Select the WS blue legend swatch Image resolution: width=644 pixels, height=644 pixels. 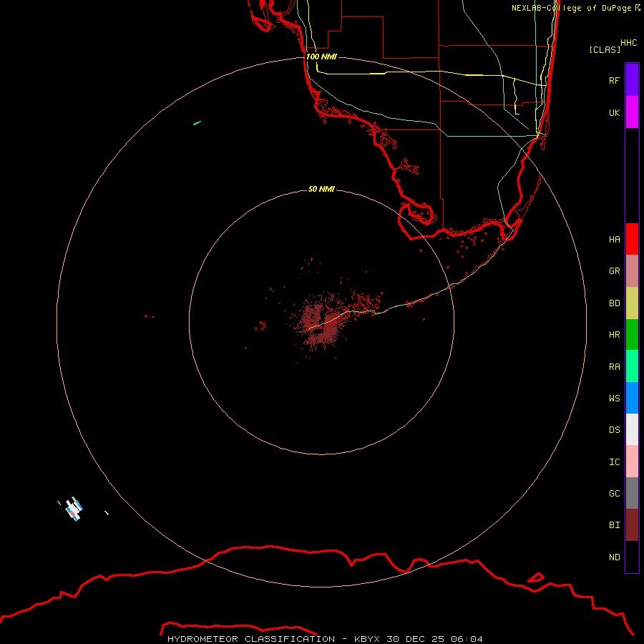632,398
